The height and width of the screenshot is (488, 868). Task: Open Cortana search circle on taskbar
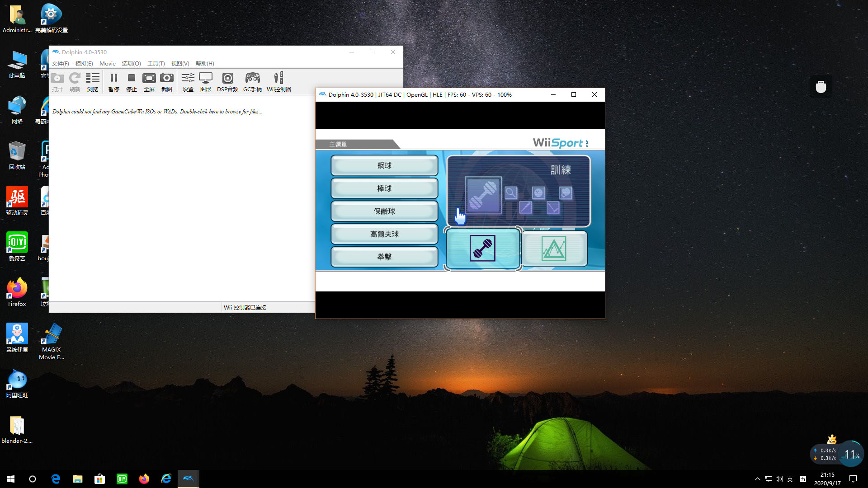click(x=33, y=479)
